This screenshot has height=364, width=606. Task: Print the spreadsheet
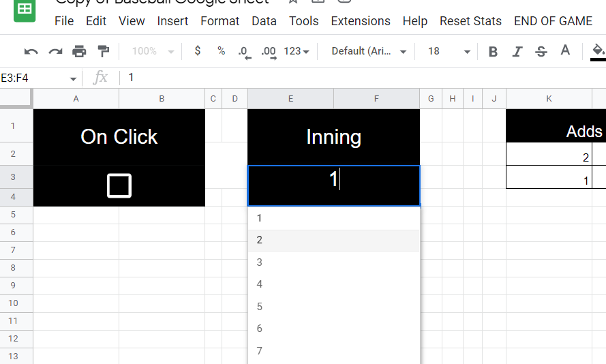(79, 51)
